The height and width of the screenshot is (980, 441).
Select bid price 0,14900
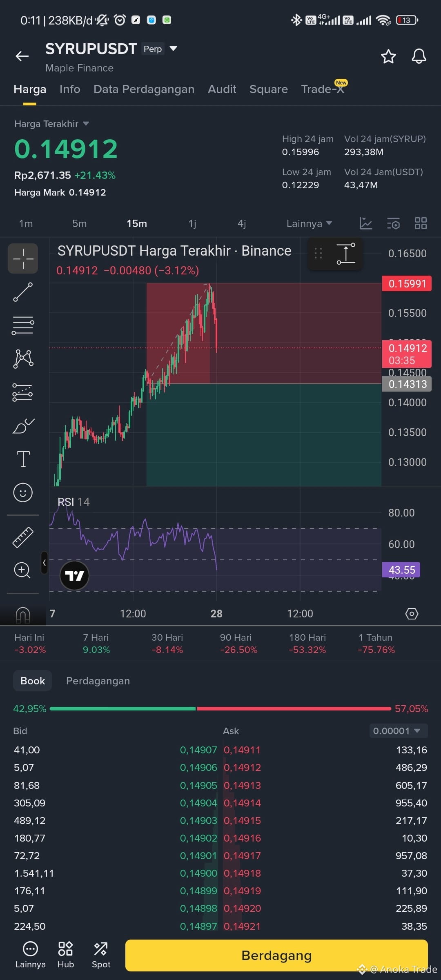[198, 873]
